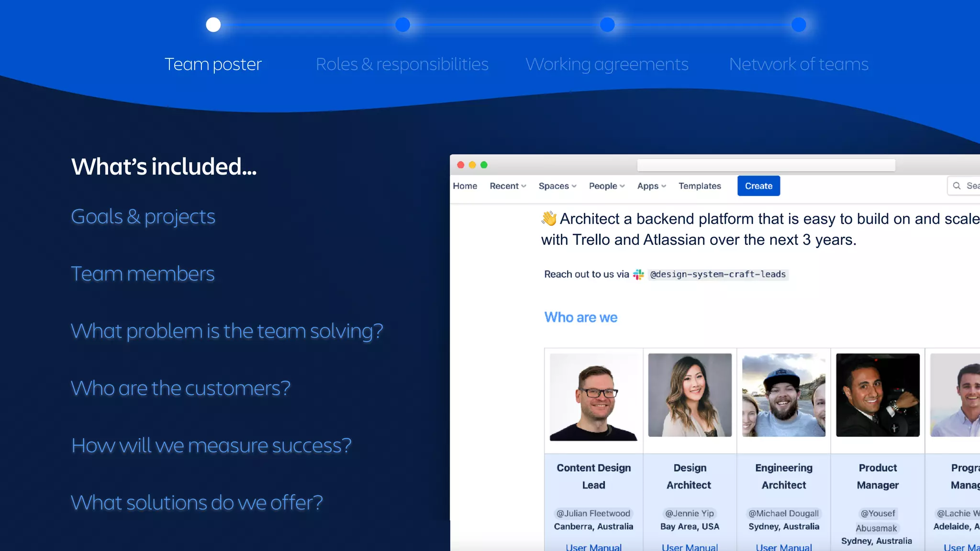
Task: Open Julian Fleetwood's User Manual link
Action: click(593, 547)
